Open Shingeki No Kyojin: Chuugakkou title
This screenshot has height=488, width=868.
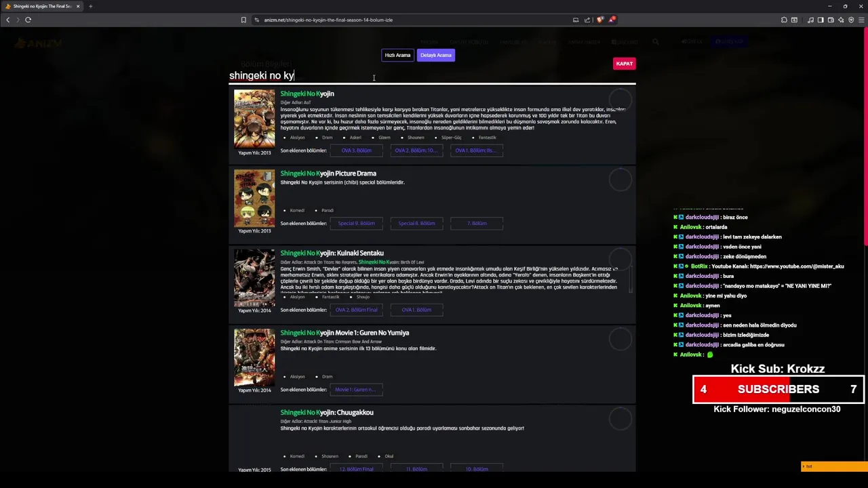click(327, 412)
